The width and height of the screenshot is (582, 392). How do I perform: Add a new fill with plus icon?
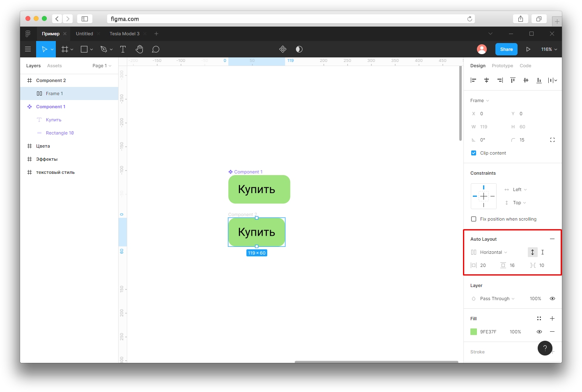pyautogui.click(x=552, y=319)
